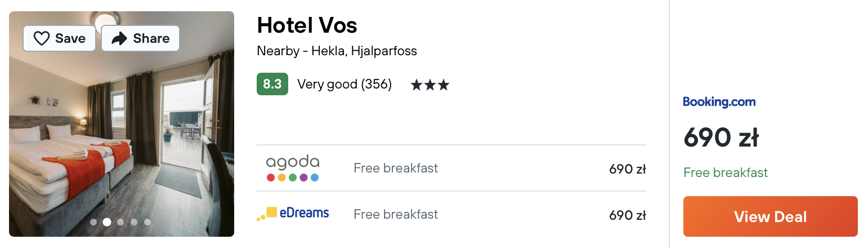The width and height of the screenshot is (868, 248).
Task: Choose the Agoda 690 zł price
Action: coord(627,169)
